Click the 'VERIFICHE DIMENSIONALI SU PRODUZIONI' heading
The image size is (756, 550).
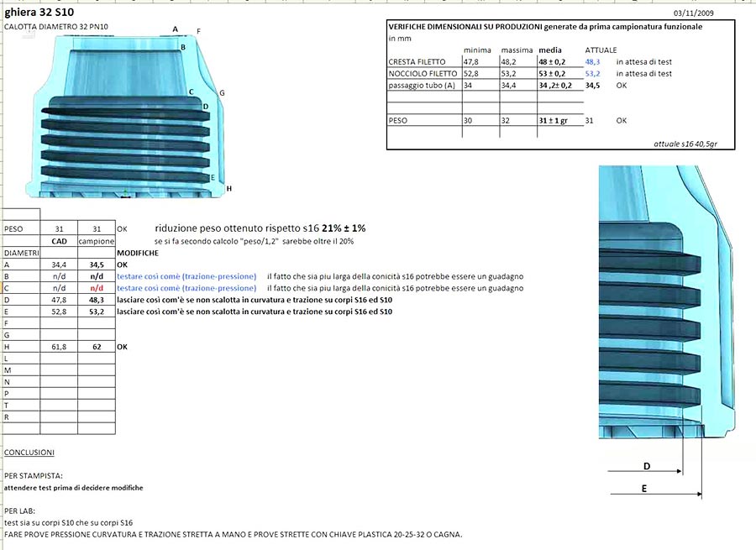tap(545, 27)
